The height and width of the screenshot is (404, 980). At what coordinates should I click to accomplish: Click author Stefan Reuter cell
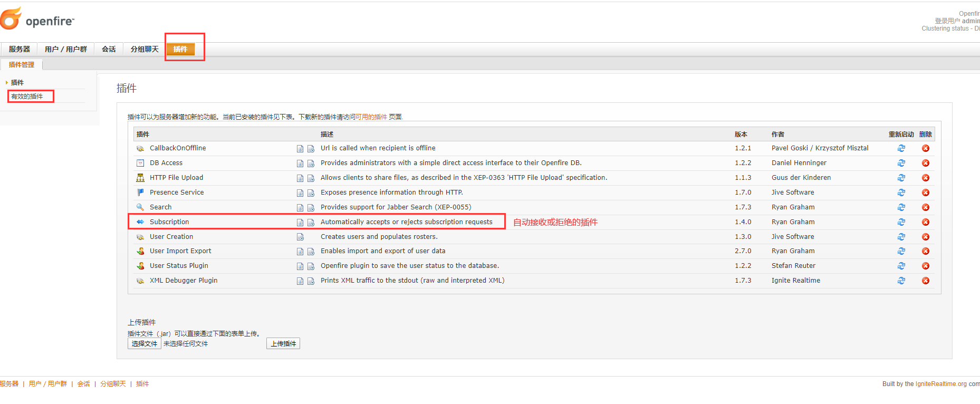(x=793, y=266)
